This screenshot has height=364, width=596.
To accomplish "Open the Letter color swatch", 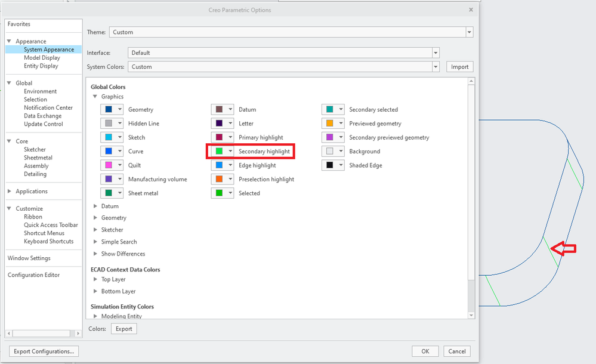I will click(223, 124).
